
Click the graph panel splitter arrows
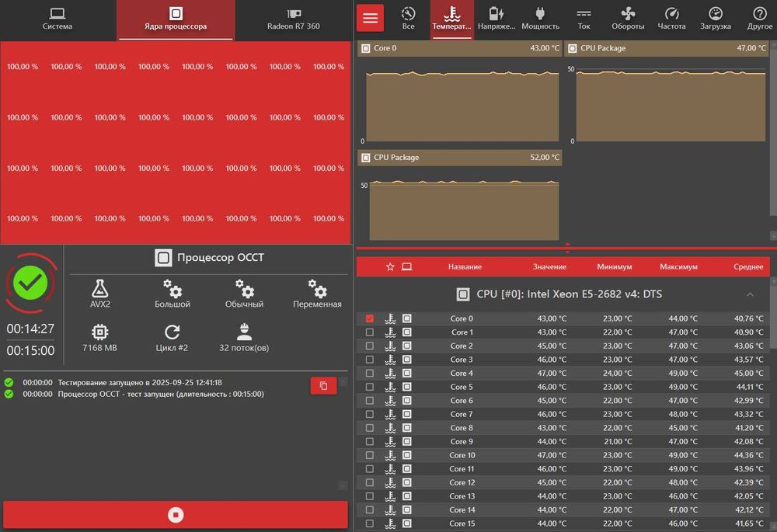pos(567,248)
